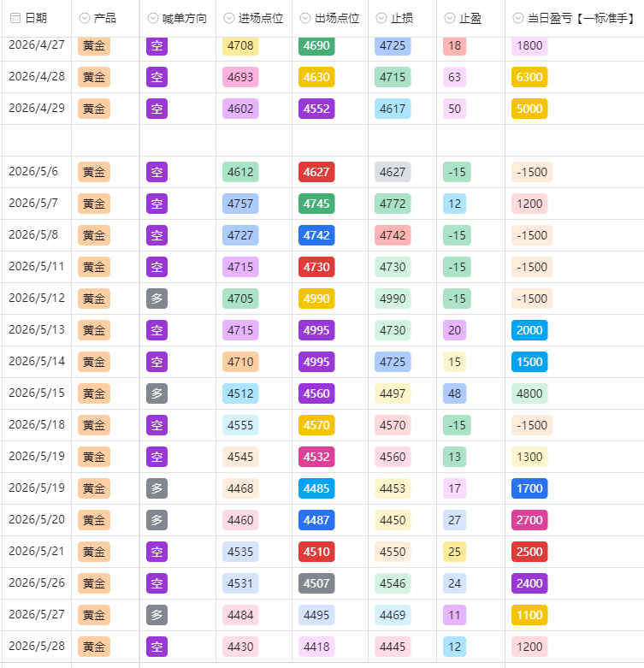
Task: Click the circle icon beside 进场点位 header
Action: (x=229, y=18)
